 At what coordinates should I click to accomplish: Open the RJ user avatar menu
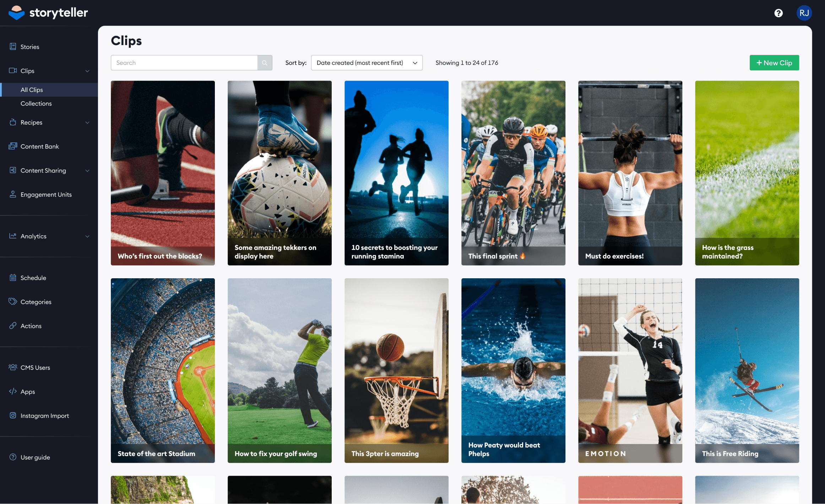804,13
